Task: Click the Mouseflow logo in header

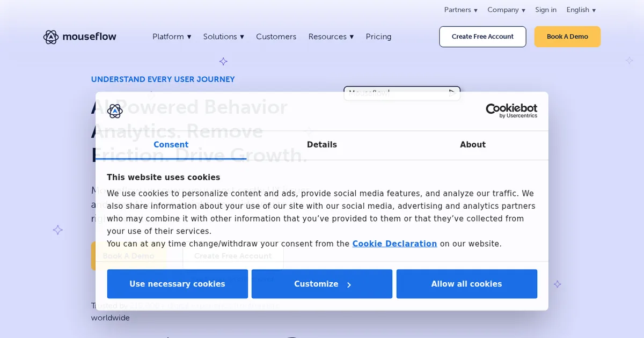Action: 80,36
